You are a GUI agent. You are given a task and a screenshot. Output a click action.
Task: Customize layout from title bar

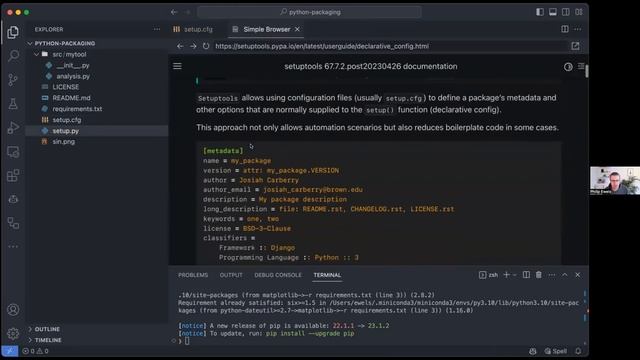click(579, 12)
